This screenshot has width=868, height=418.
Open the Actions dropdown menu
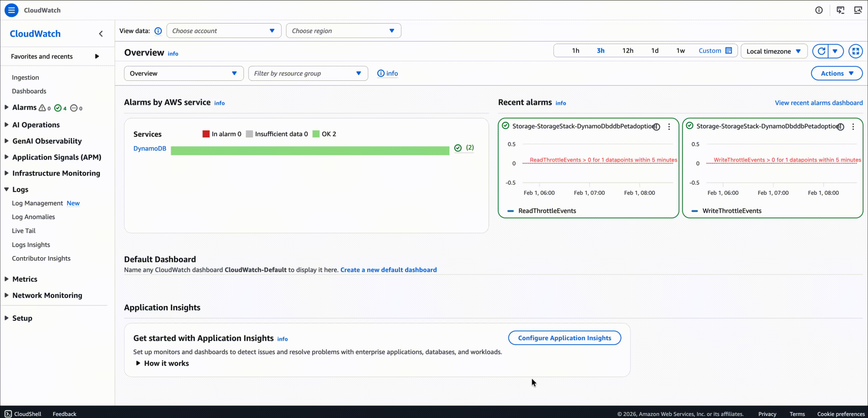click(x=837, y=74)
